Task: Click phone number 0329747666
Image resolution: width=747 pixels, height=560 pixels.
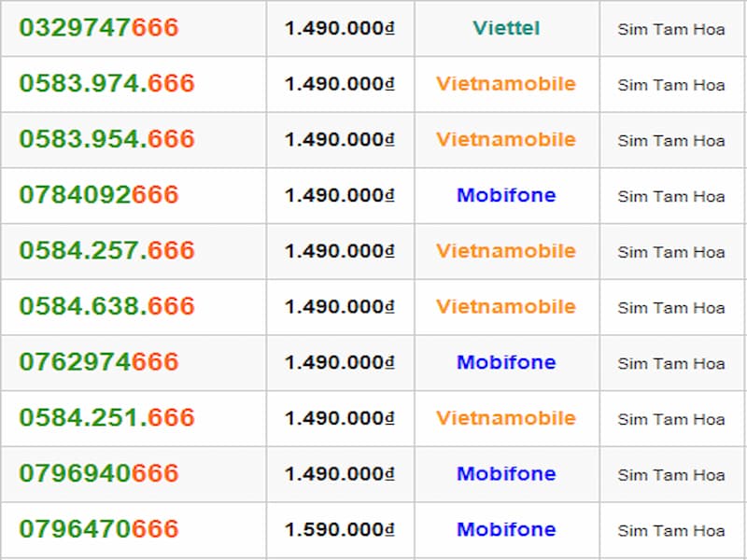Action: 98,28
